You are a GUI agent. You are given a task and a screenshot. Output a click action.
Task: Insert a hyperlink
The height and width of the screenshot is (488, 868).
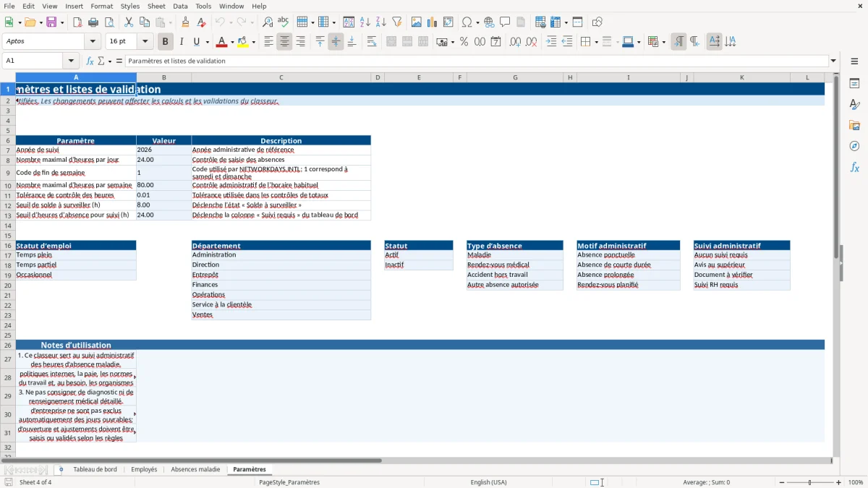click(489, 22)
